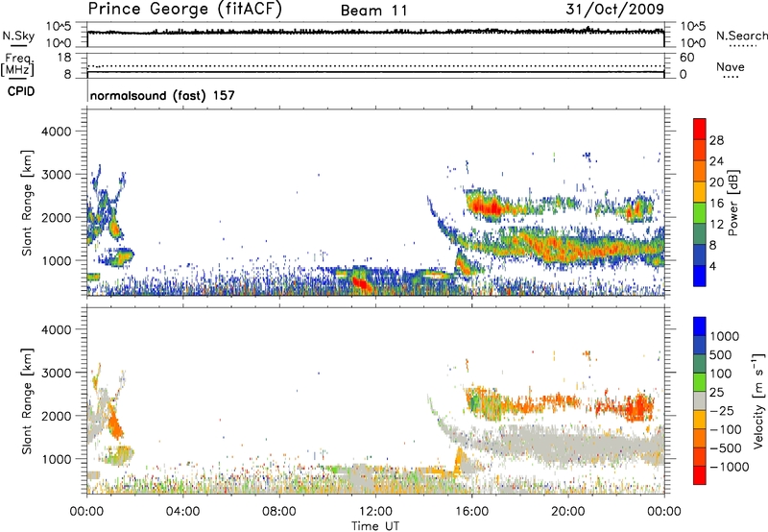Click Power colorbar segment between 20 and 24
This screenshot has width=768, height=532.
click(700, 171)
